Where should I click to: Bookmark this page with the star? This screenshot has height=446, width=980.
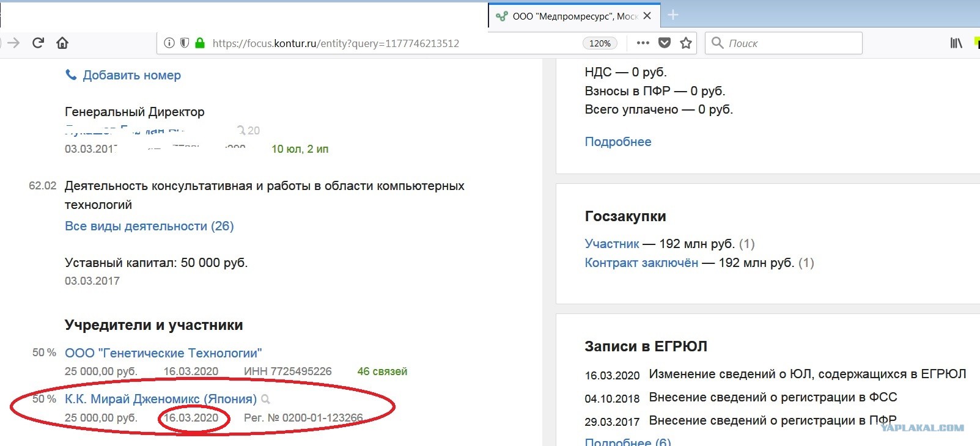686,43
